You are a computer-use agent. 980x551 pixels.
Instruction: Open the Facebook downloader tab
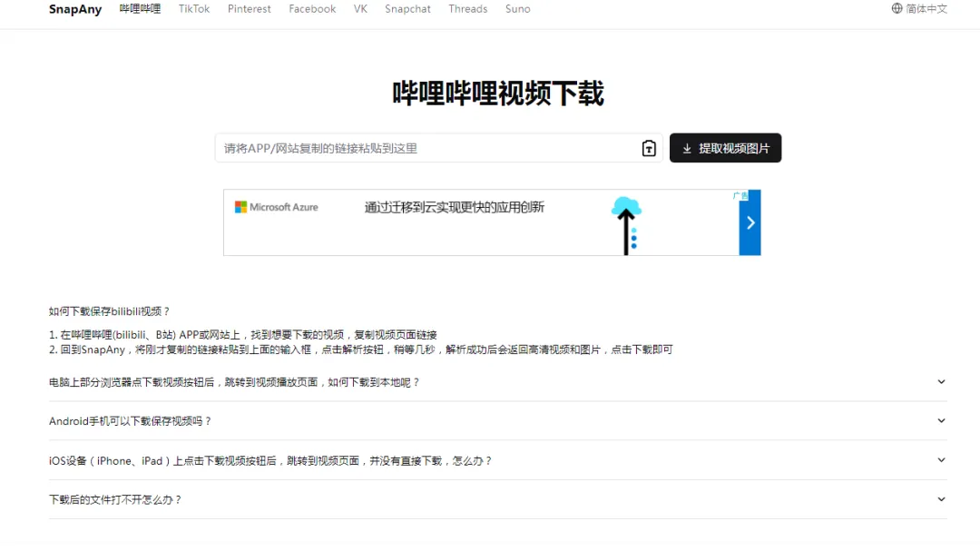pyautogui.click(x=312, y=9)
